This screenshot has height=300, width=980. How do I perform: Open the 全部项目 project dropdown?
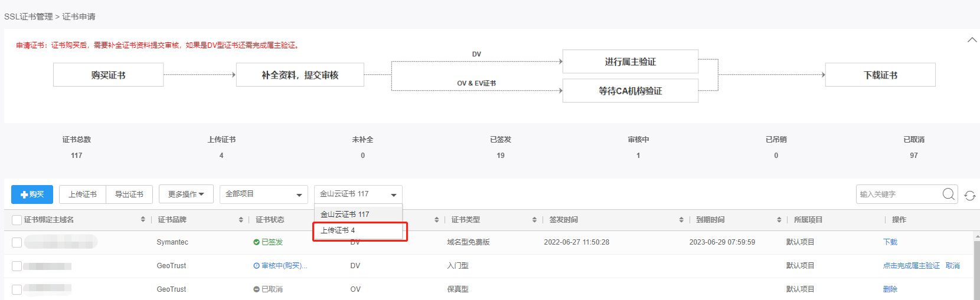click(x=263, y=194)
